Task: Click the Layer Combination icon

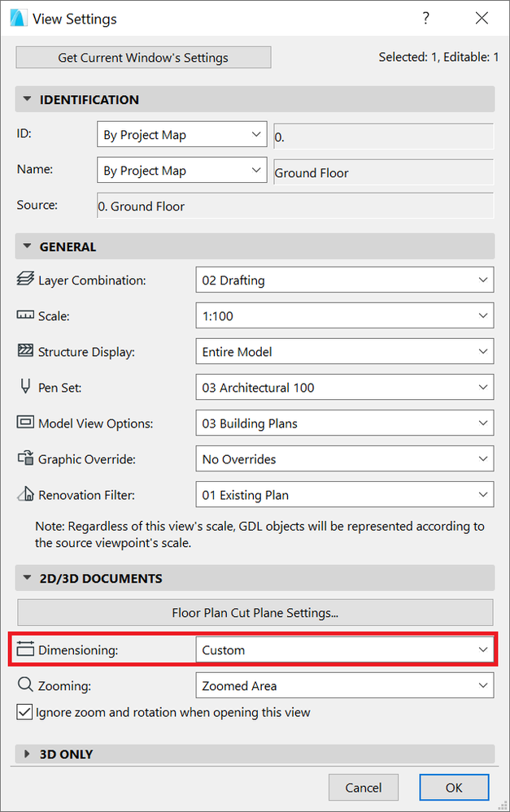Action: [x=25, y=280]
